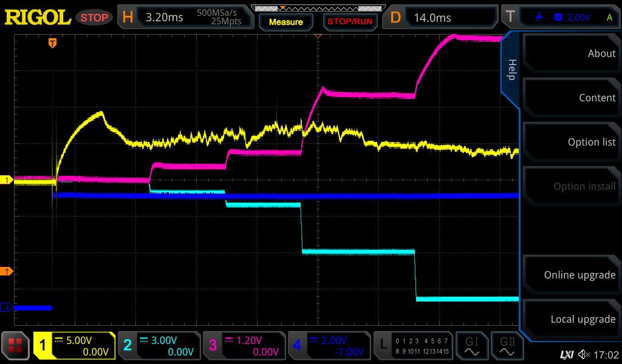Collapse the Help side tab
The height and width of the screenshot is (364, 622).
[x=511, y=70]
